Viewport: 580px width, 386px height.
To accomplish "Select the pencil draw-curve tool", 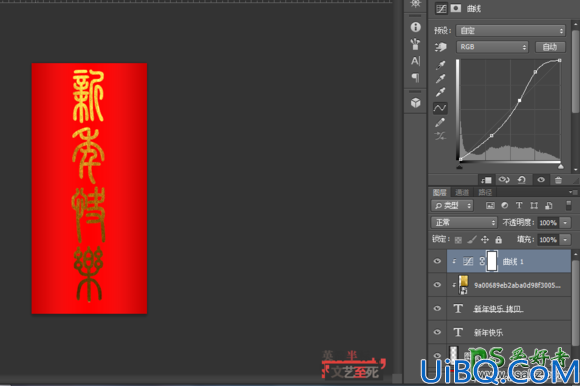I will point(440,122).
